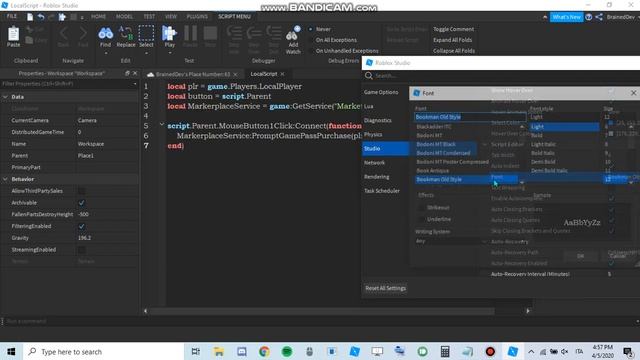Screen dimensions: 640x360
Task: Toggle Underline effect checkbox in Font dialog
Action: [421, 219]
